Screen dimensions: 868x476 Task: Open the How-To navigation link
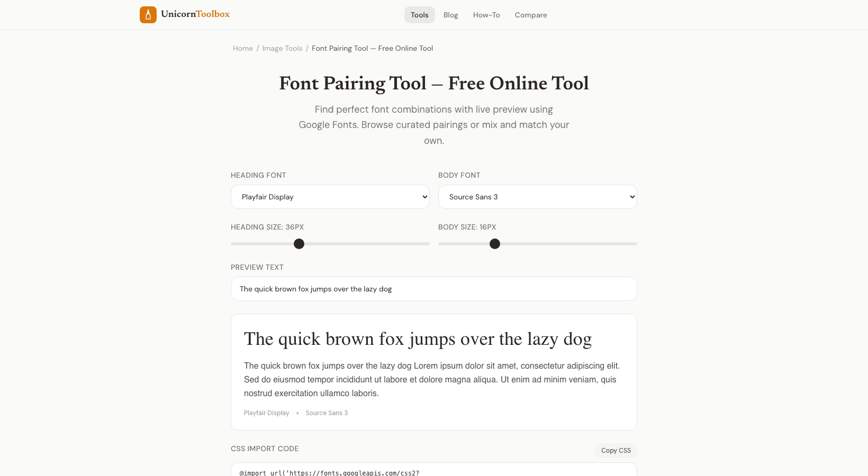(486, 15)
